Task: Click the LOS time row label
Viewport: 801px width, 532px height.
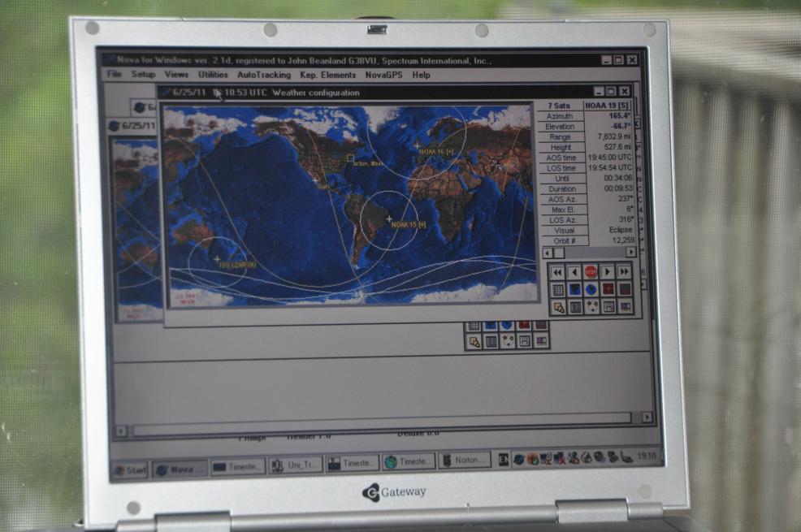Action: point(561,168)
